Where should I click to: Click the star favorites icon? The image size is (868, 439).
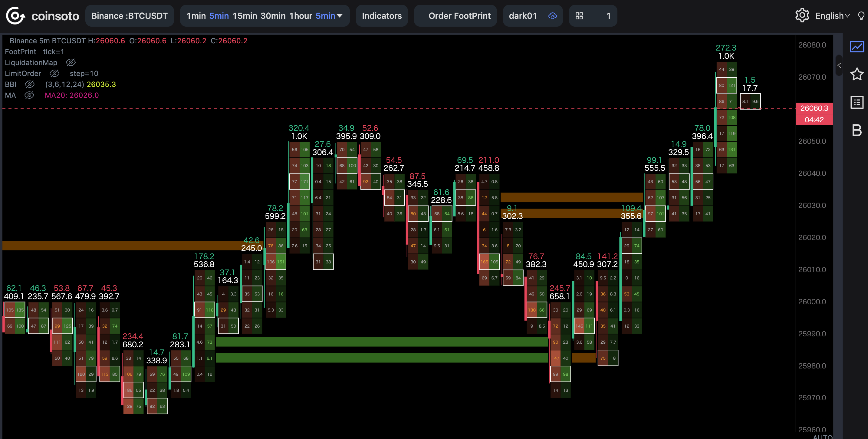857,74
